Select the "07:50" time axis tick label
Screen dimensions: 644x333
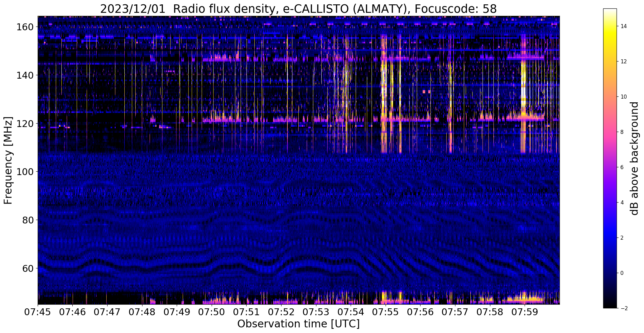point(212,312)
